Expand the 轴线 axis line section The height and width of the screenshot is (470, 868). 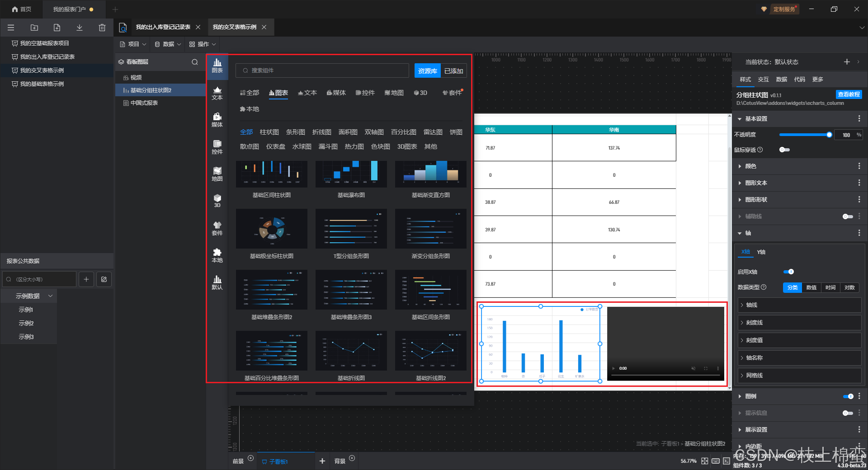click(751, 305)
